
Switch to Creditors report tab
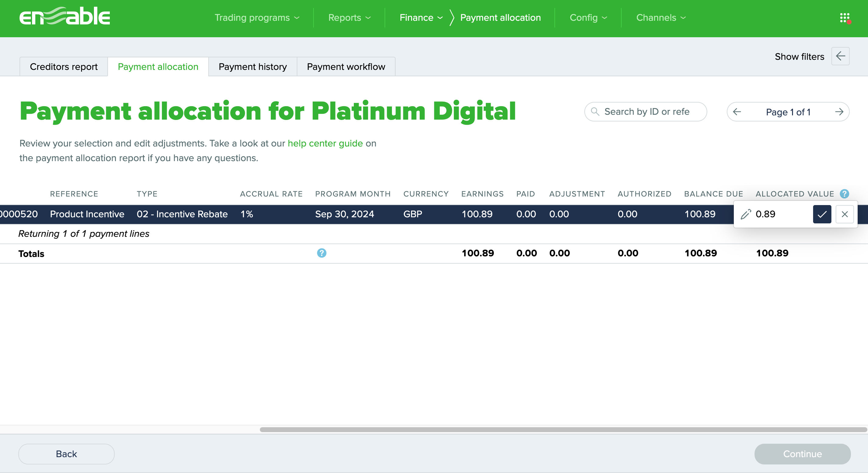(x=64, y=67)
